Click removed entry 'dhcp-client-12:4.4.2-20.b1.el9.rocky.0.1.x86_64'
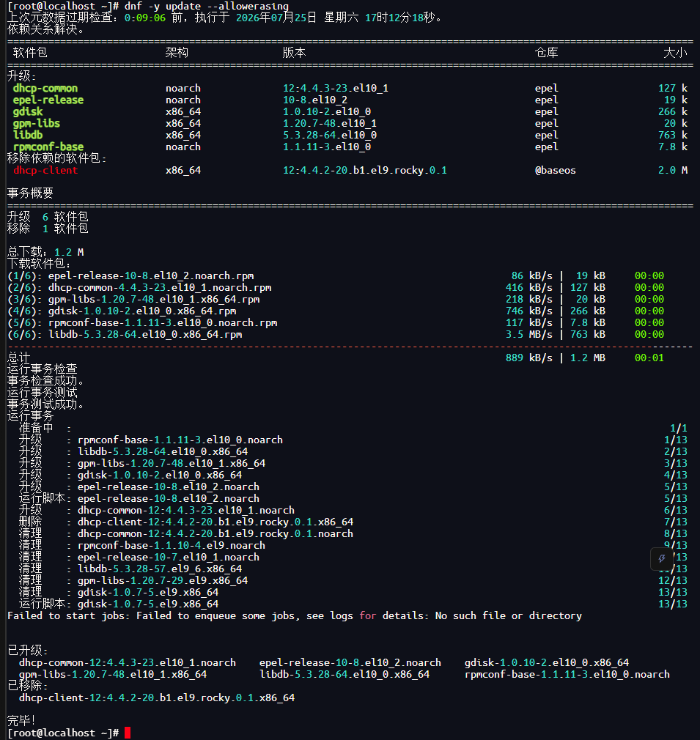Image resolution: width=700 pixels, height=740 pixels. click(157, 698)
